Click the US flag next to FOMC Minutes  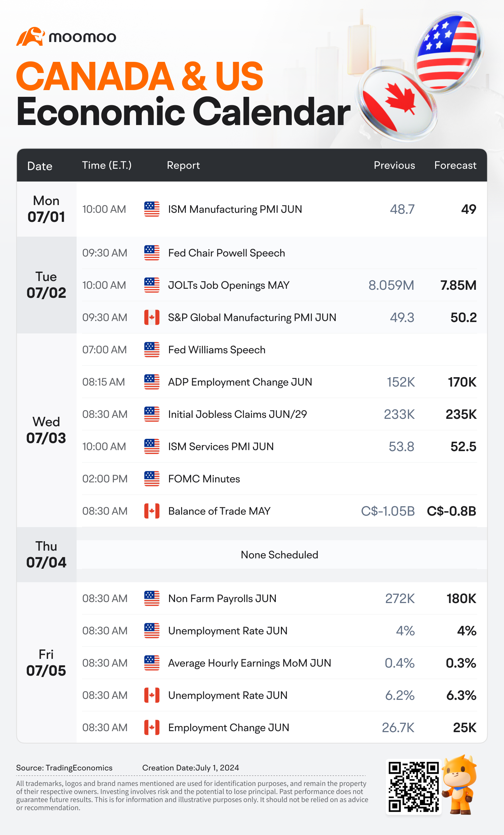(152, 479)
